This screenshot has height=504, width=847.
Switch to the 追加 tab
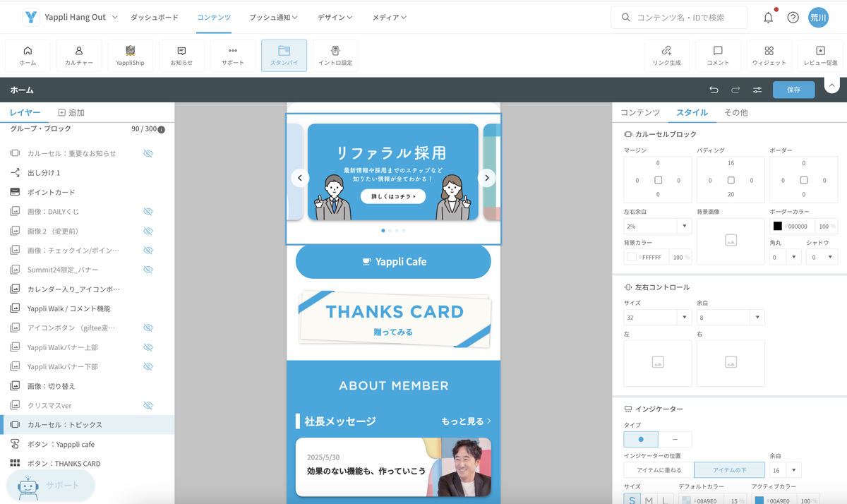pyautogui.click(x=71, y=112)
